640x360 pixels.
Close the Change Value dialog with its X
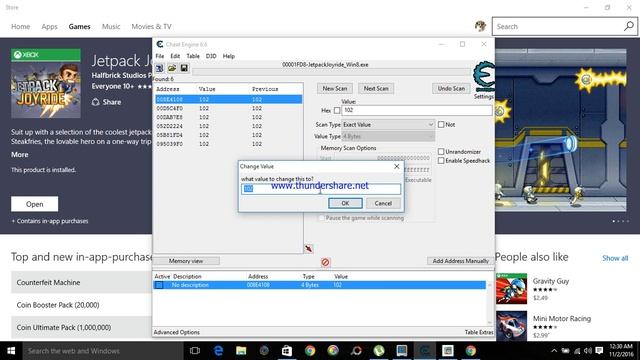point(396,166)
